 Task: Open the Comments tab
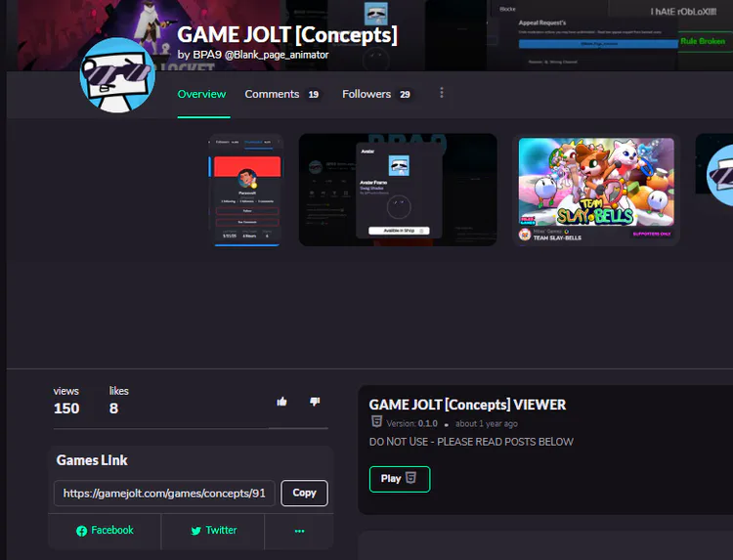pos(281,94)
